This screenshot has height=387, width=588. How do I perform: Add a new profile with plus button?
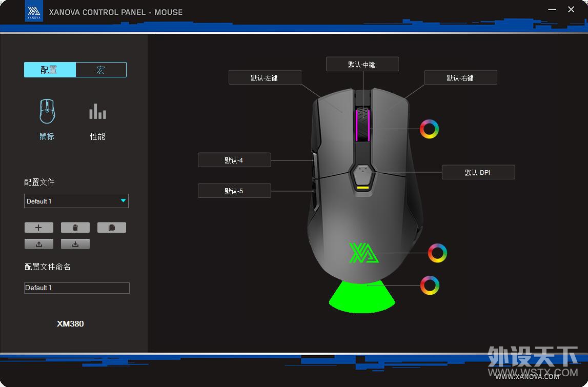click(38, 228)
